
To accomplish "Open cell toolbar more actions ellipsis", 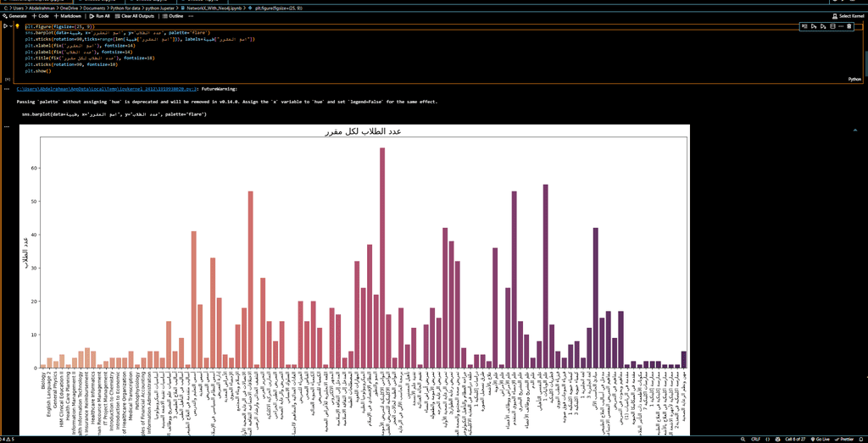I will coord(841,26).
